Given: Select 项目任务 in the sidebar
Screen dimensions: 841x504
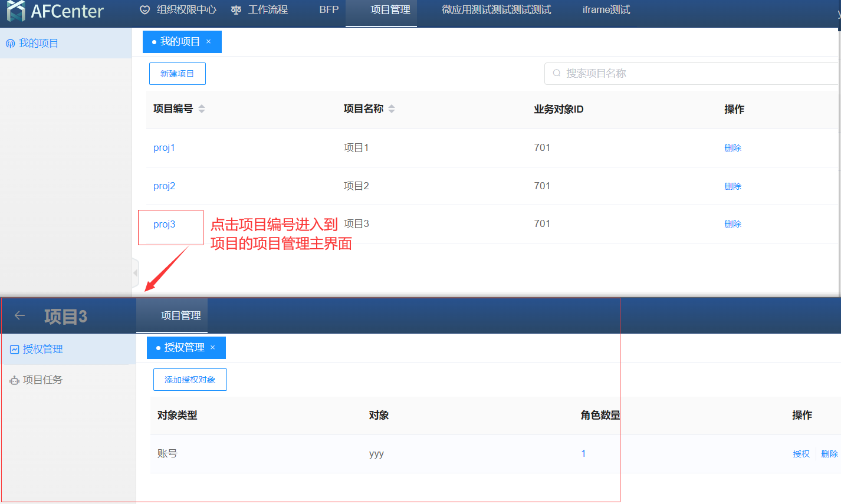Looking at the screenshot, I should tap(42, 380).
